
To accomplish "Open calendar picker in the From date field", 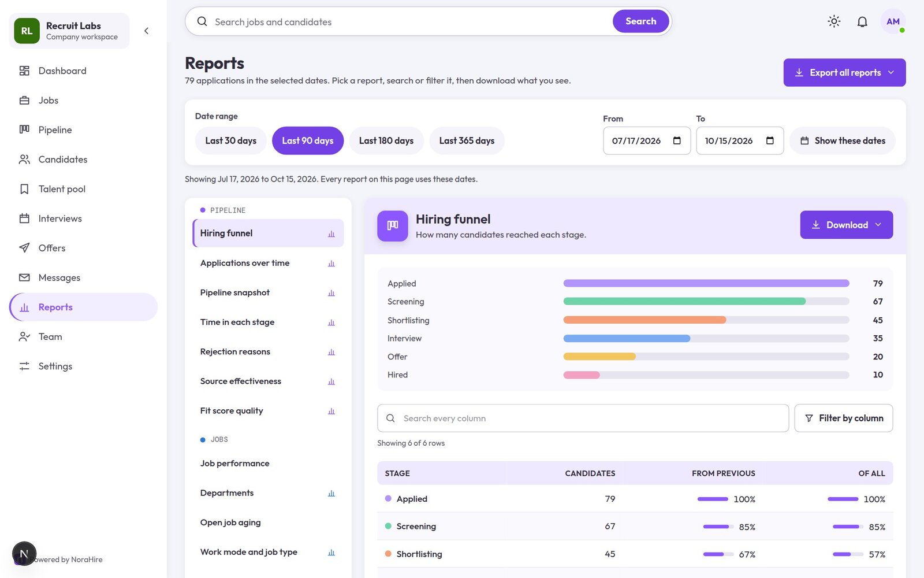I will [677, 140].
